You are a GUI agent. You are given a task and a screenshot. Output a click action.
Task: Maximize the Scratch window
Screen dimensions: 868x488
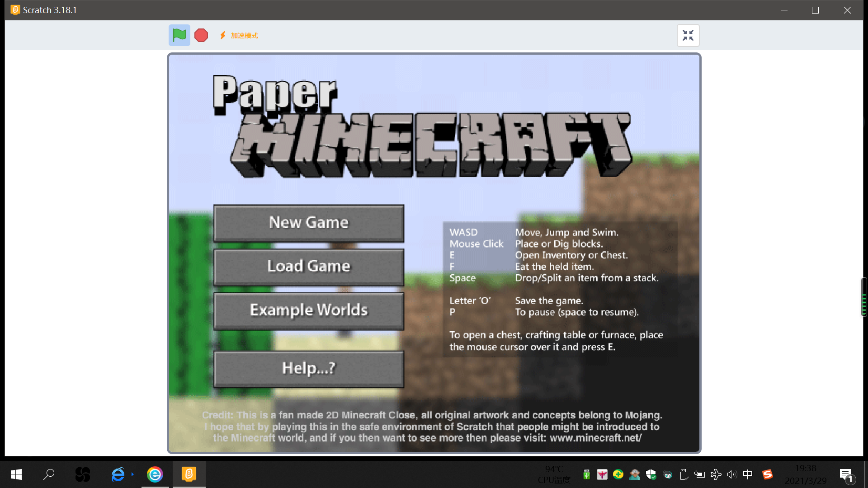tap(815, 10)
